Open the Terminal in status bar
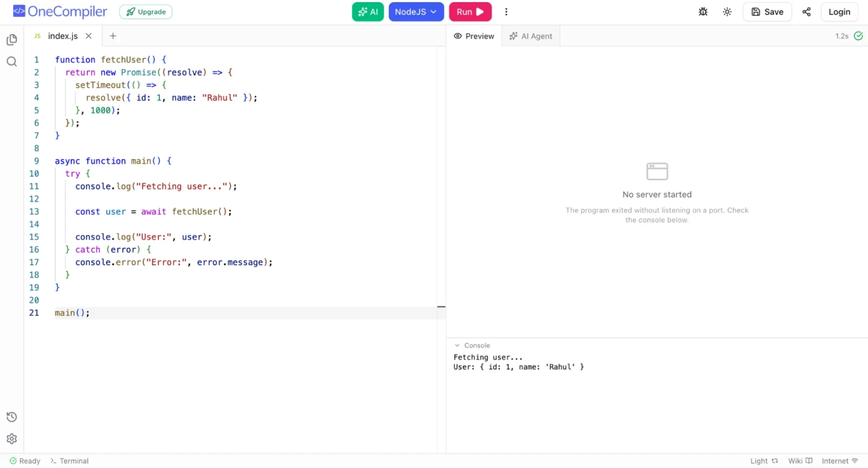The image size is (868, 468). click(x=69, y=461)
